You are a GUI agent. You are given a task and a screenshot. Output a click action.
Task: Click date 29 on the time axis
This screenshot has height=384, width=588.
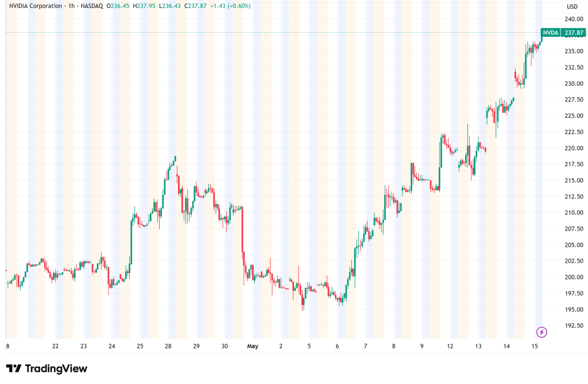coord(196,347)
